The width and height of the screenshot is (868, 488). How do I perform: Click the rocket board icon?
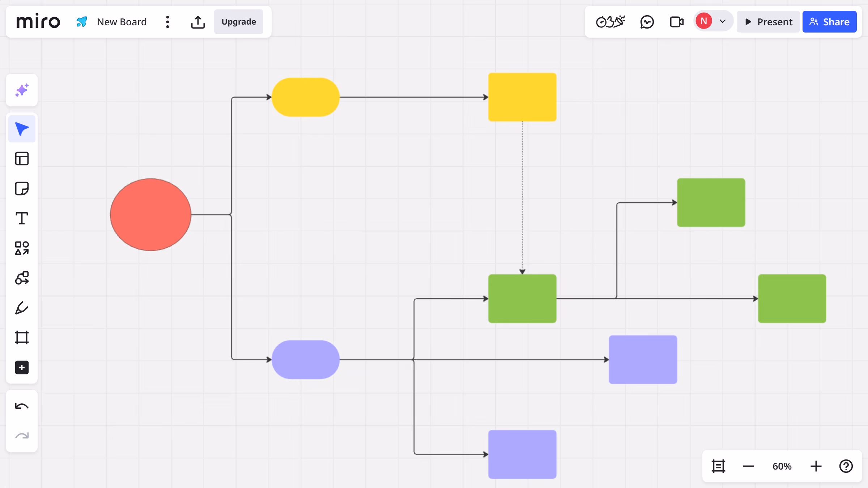coord(82,22)
